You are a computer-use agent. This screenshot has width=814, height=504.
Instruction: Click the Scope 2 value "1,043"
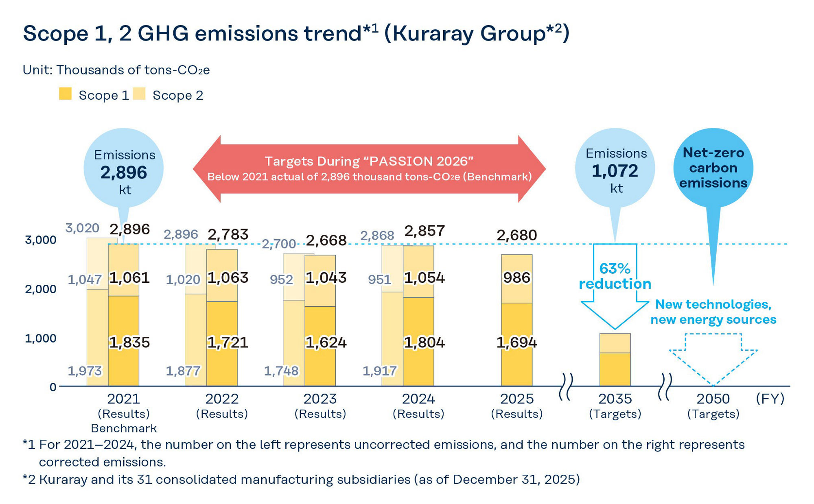[326, 278]
